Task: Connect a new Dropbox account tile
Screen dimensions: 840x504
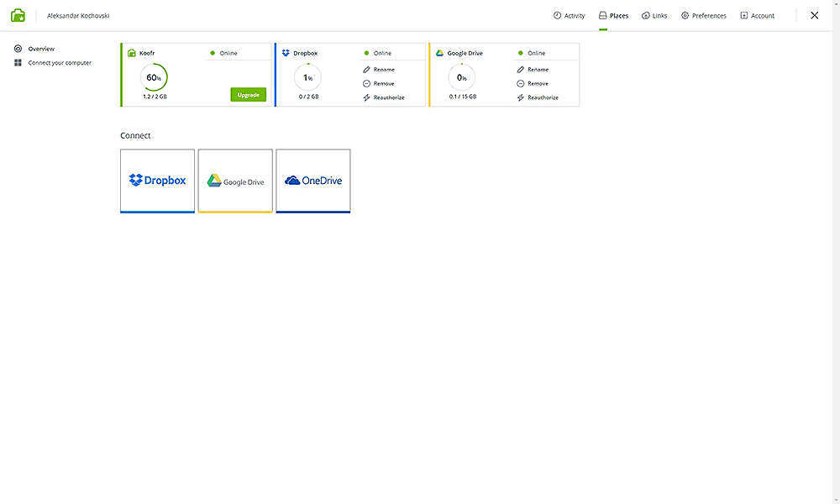Action: tap(158, 181)
